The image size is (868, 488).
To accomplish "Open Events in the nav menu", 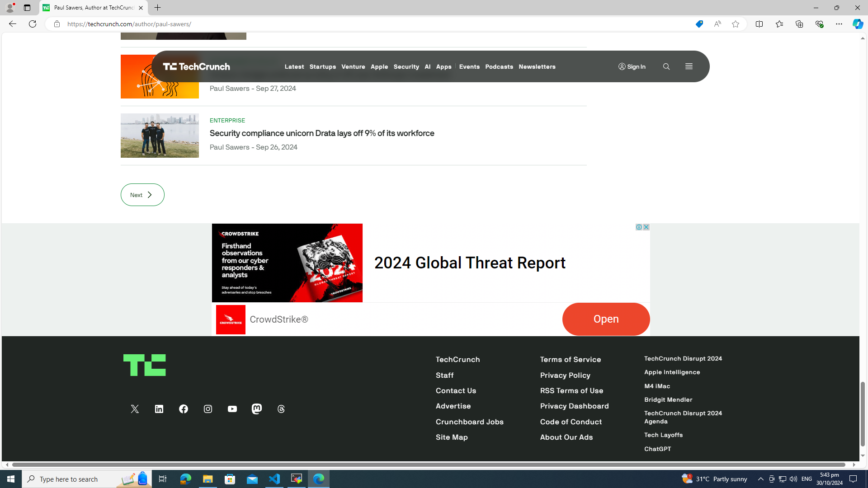I will tap(469, 66).
